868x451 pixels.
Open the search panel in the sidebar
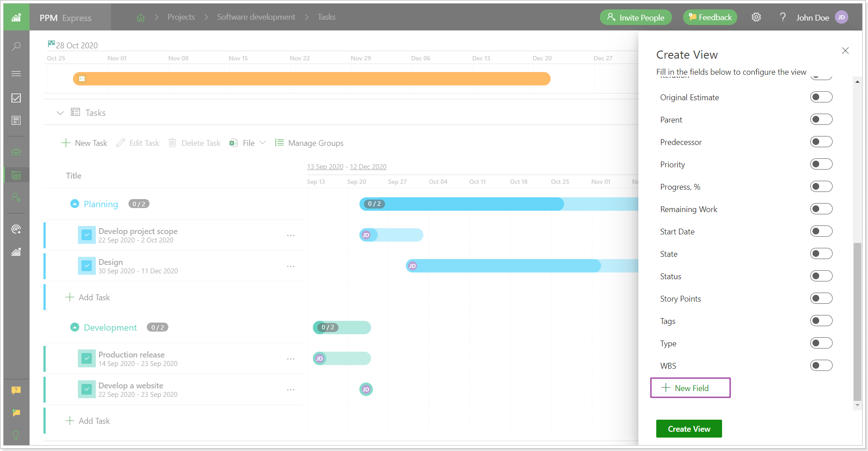[16, 46]
